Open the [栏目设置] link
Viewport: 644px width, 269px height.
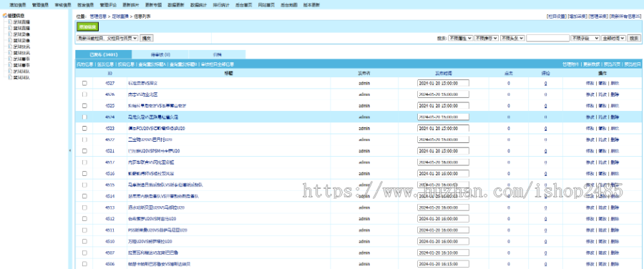[x=556, y=16]
